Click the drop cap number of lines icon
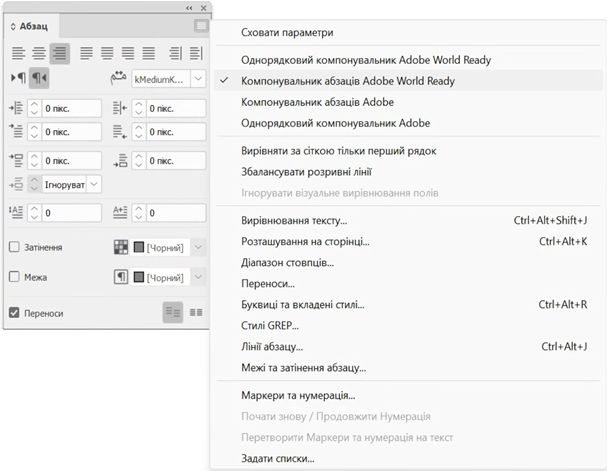 [16, 212]
